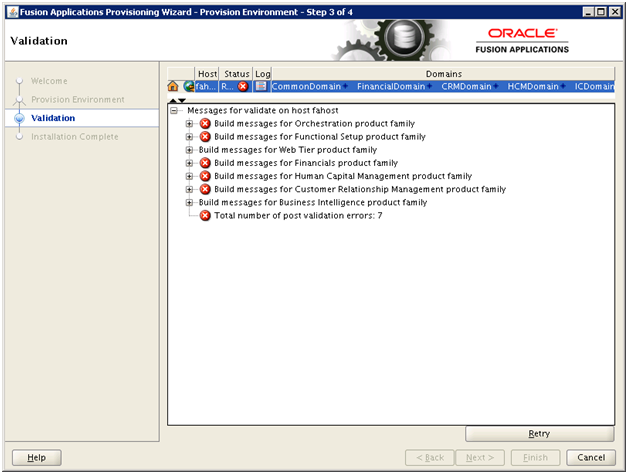Select Build messages for Web Tier text
628x474 pixels.
288,150
